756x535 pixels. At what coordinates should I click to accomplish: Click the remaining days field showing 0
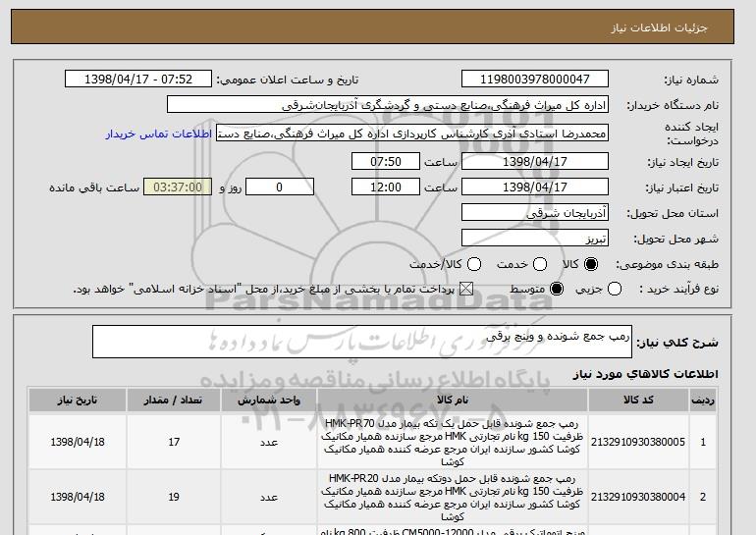click(x=280, y=187)
